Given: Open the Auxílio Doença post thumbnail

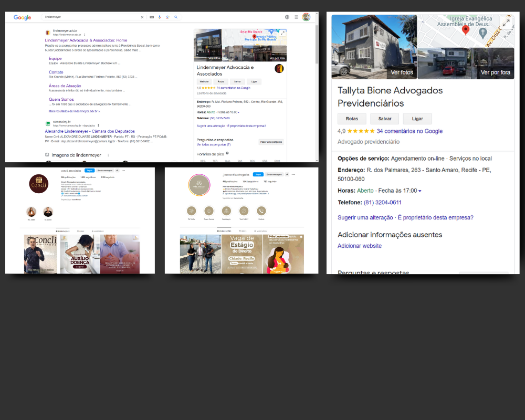Looking at the screenshot, I should point(80,254).
